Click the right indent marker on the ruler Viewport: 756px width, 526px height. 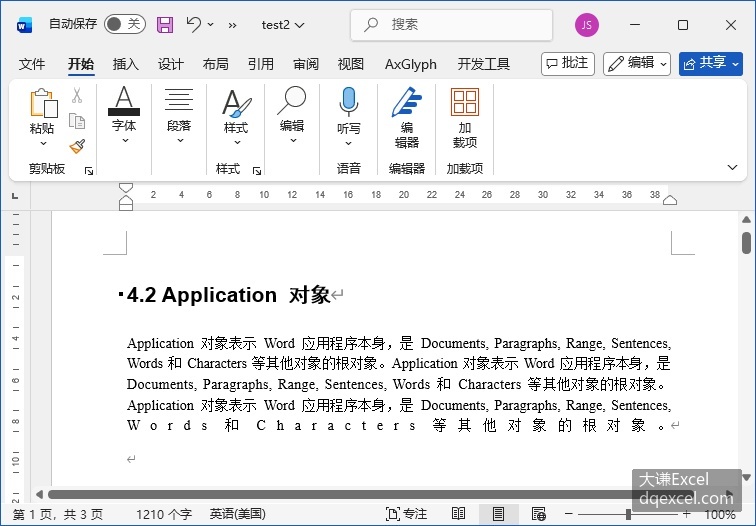click(x=670, y=200)
